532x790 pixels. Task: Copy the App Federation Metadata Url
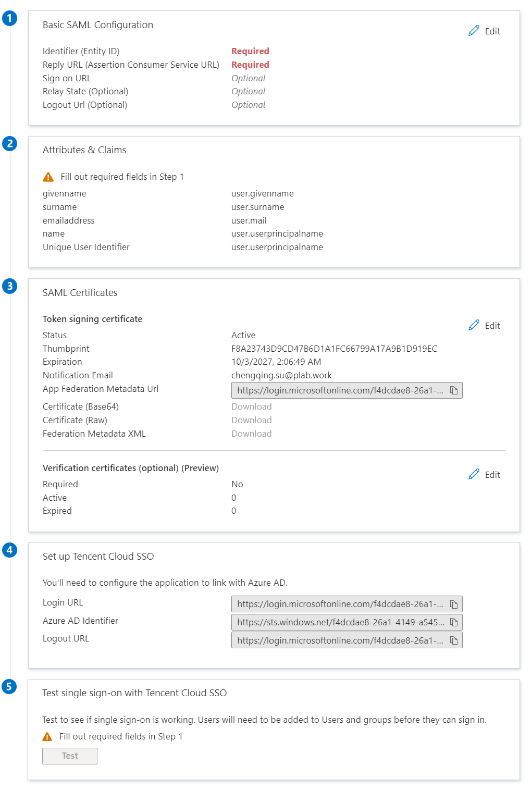(x=454, y=390)
